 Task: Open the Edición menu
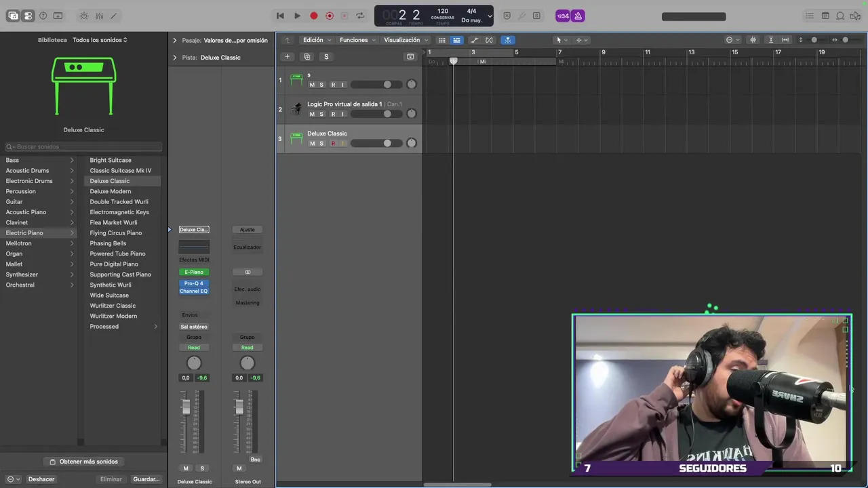point(317,40)
